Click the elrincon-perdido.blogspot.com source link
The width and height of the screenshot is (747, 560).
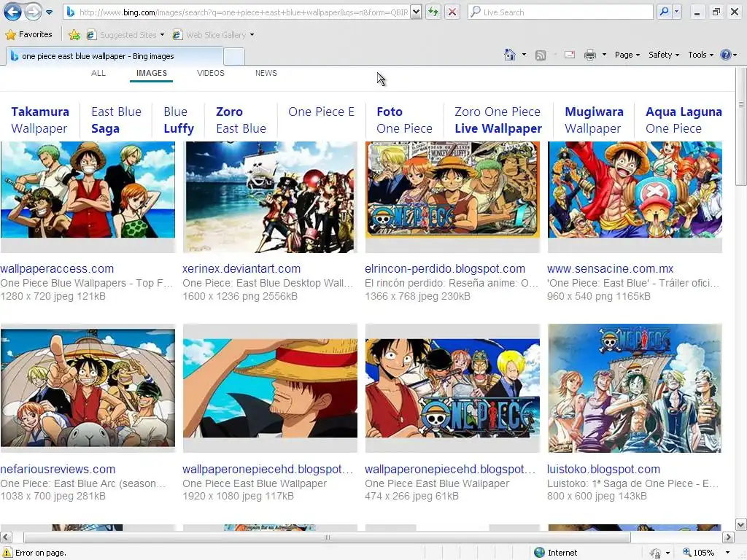(445, 268)
